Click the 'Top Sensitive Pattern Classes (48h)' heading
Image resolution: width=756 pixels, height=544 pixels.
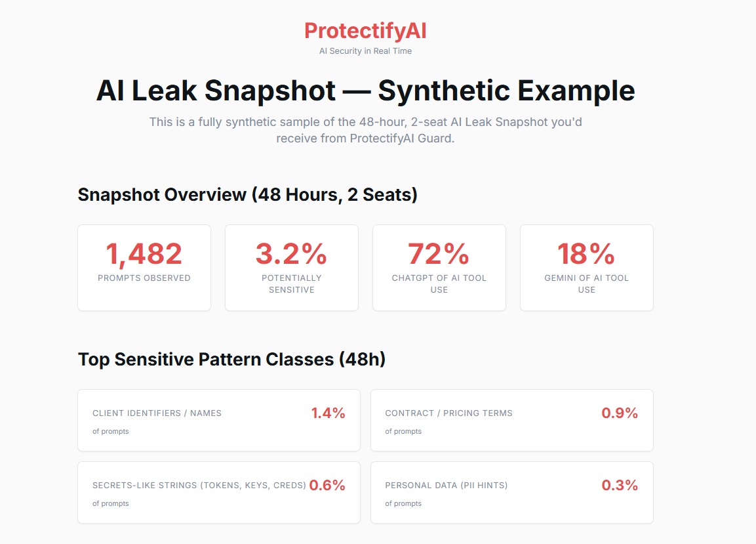click(231, 360)
